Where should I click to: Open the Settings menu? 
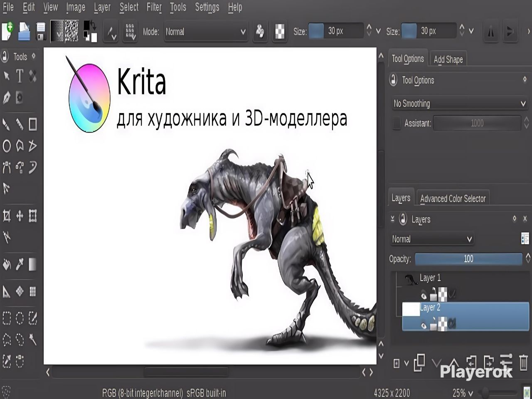[x=207, y=7]
